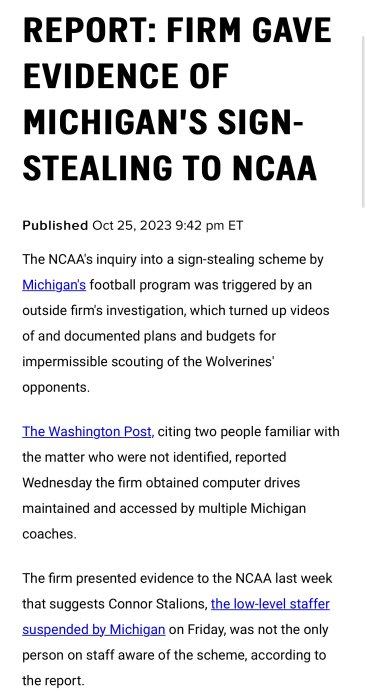Viewport: 367px width, 700px height.
Task: Click the bold 'Published' label
Action: click(x=55, y=225)
